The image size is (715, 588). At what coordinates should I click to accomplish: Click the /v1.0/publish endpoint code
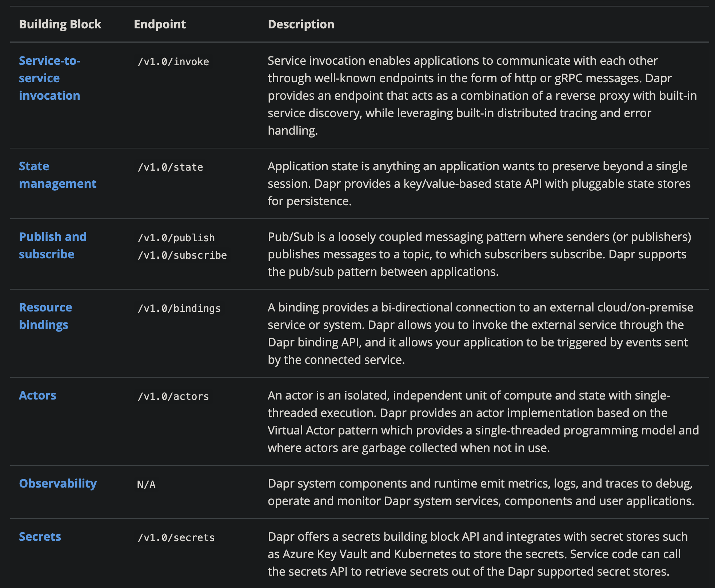click(176, 238)
